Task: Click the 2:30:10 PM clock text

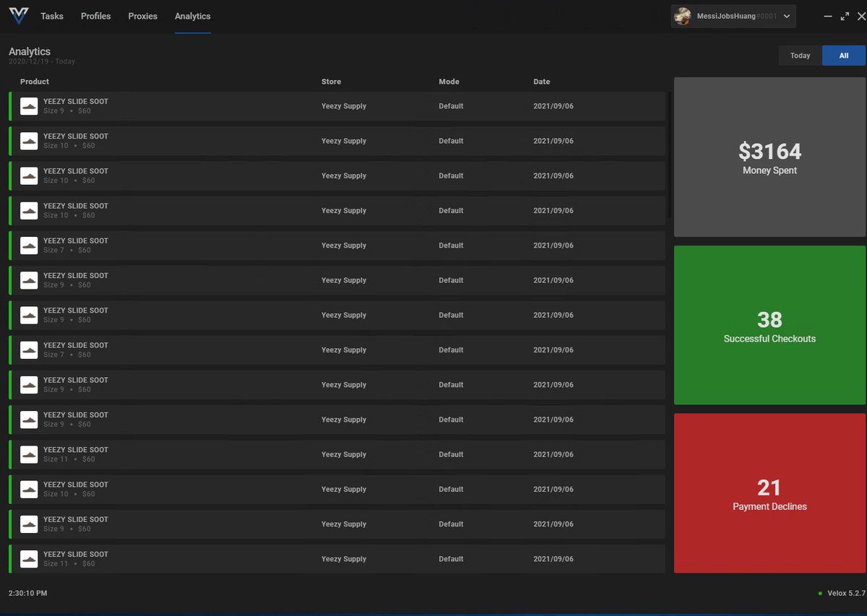Action: [x=28, y=593]
